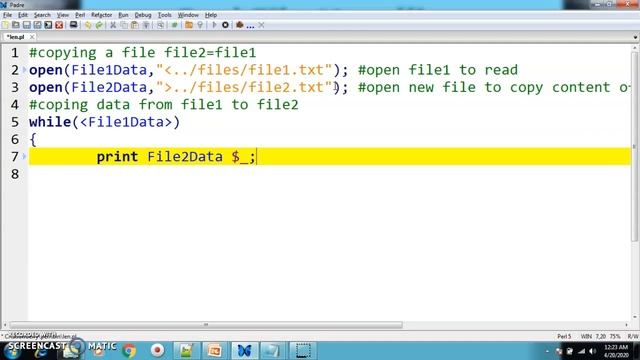640x360 pixels.
Task: Click line number 5 in the margin
Action: pyautogui.click(x=15, y=122)
